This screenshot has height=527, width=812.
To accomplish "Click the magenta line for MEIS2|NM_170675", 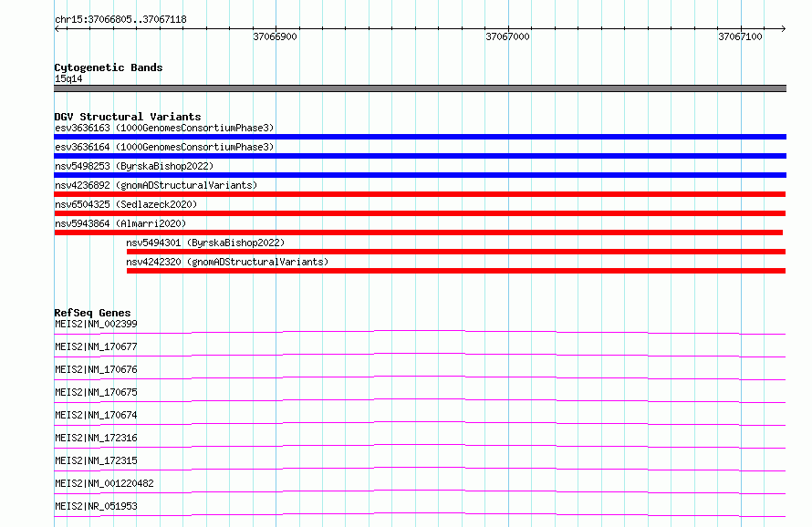I will pos(420,400).
